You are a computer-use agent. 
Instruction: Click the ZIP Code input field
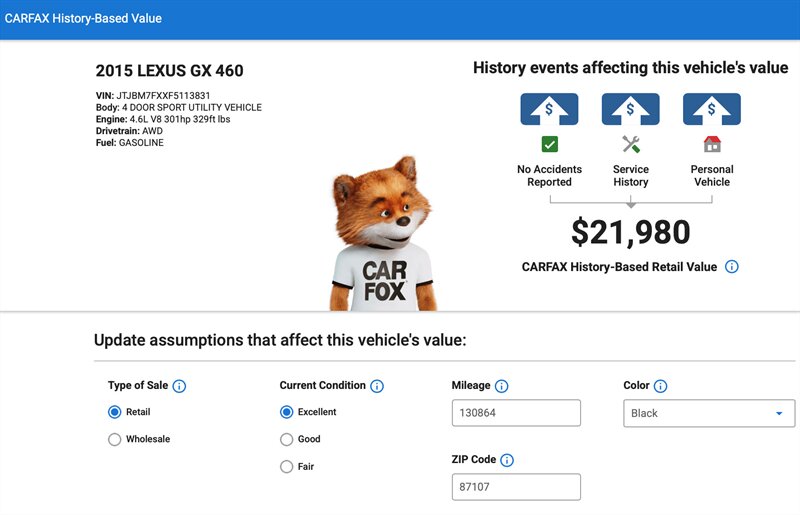point(516,487)
